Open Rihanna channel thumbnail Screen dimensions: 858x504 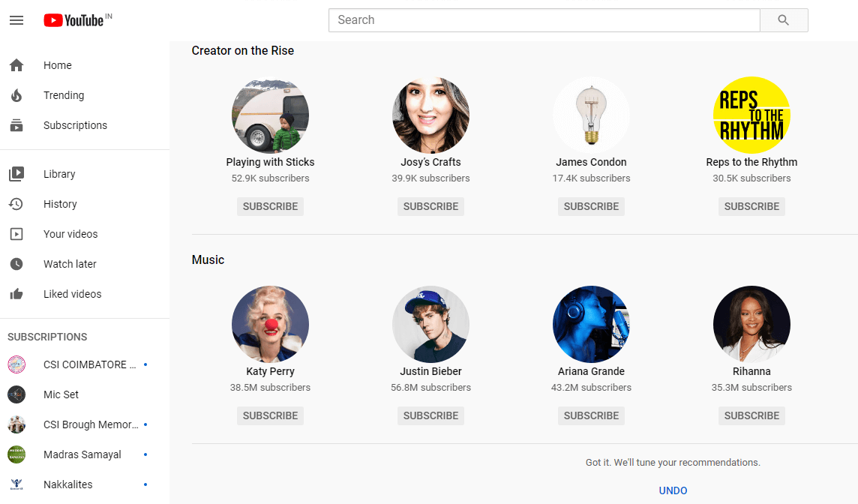click(751, 324)
